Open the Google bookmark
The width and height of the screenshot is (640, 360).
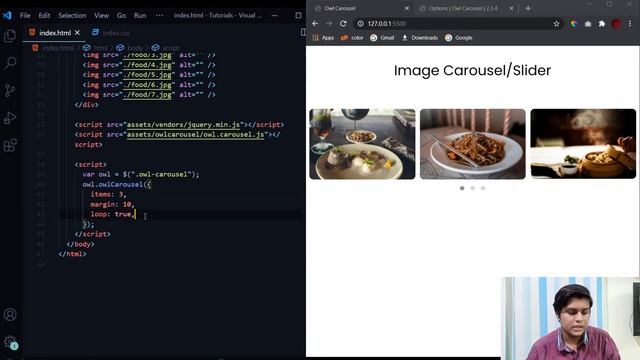coord(458,38)
